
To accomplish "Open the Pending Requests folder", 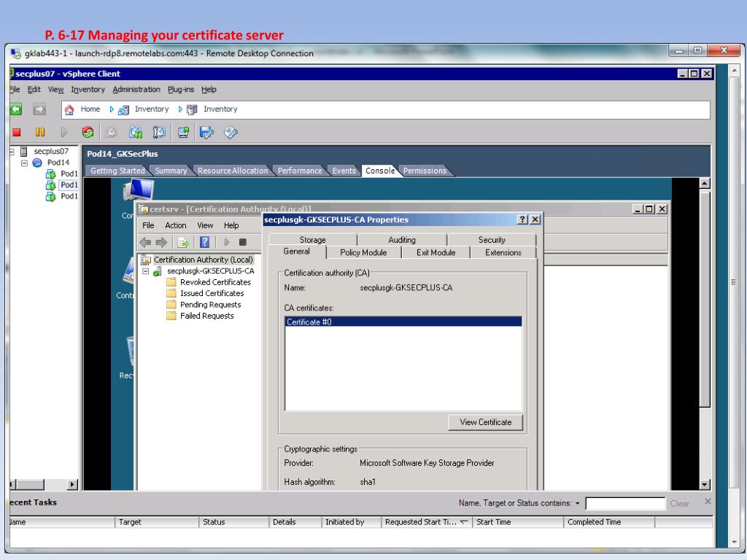I will pos(211,305).
